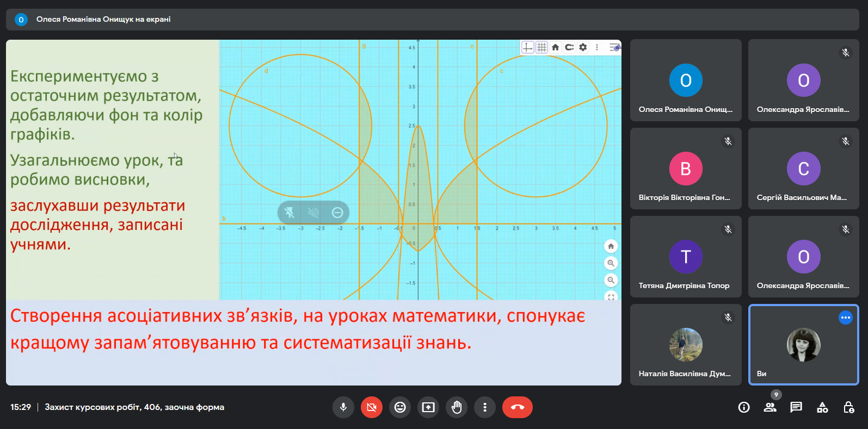Zoom out on the GeoGebra graph

pyautogui.click(x=611, y=280)
